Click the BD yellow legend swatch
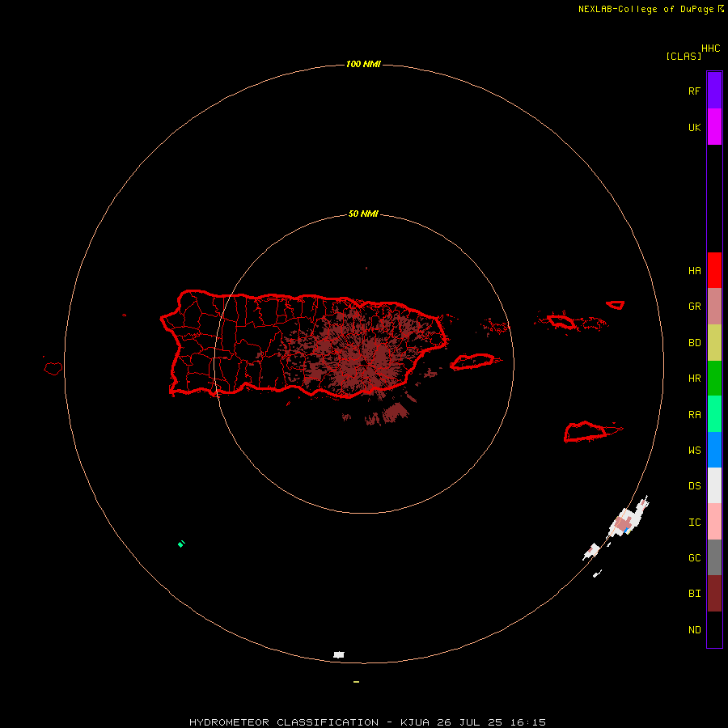Viewport: 728px width, 728px height. (714, 342)
